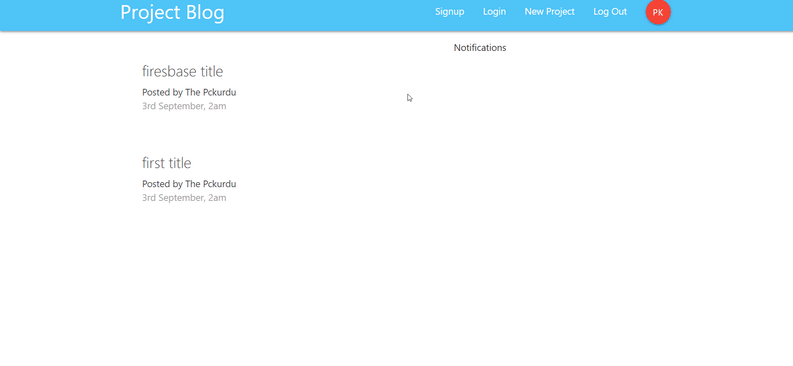Open the Login link in navbar

(494, 12)
